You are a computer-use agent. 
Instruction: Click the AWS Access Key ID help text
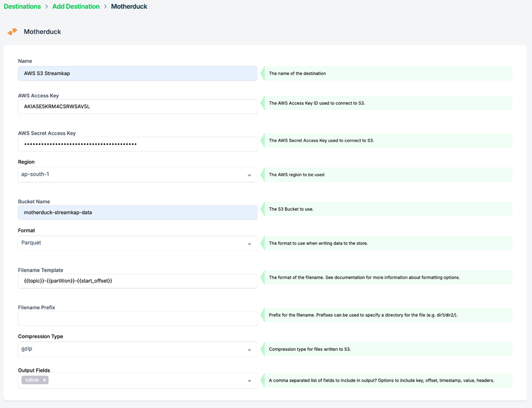tap(317, 103)
